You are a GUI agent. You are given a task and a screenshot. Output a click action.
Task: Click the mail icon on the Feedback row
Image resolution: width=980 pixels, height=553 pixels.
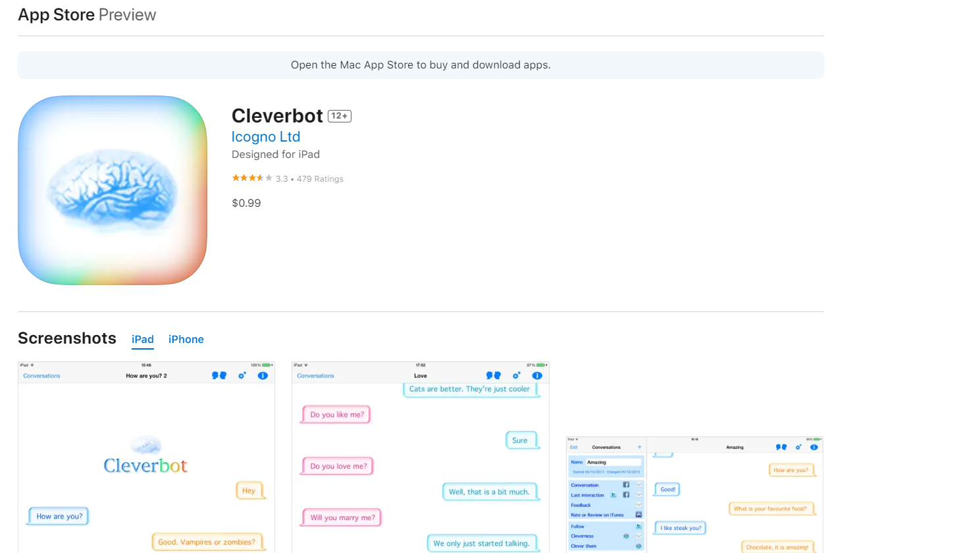[x=638, y=505]
